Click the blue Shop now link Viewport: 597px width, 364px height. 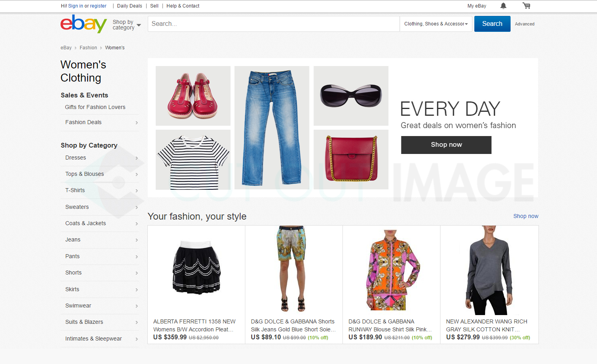(x=526, y=216)
